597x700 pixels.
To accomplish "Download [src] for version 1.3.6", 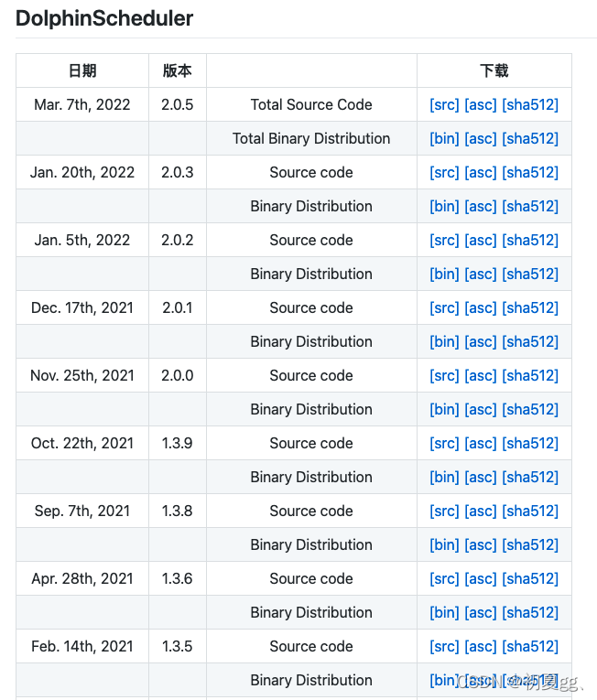I will pyautogui.click(x=444, y=578).
